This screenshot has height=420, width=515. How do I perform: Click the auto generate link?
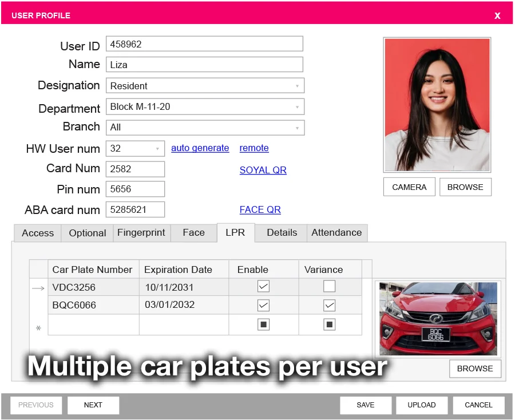pos(200,148)
